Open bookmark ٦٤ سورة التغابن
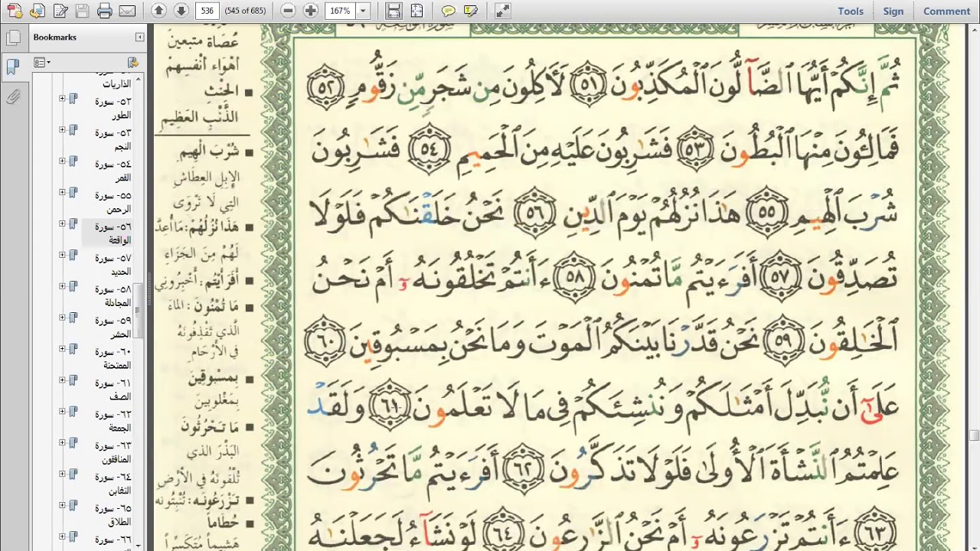Screen dimensions: 980x551 [113, 484]
